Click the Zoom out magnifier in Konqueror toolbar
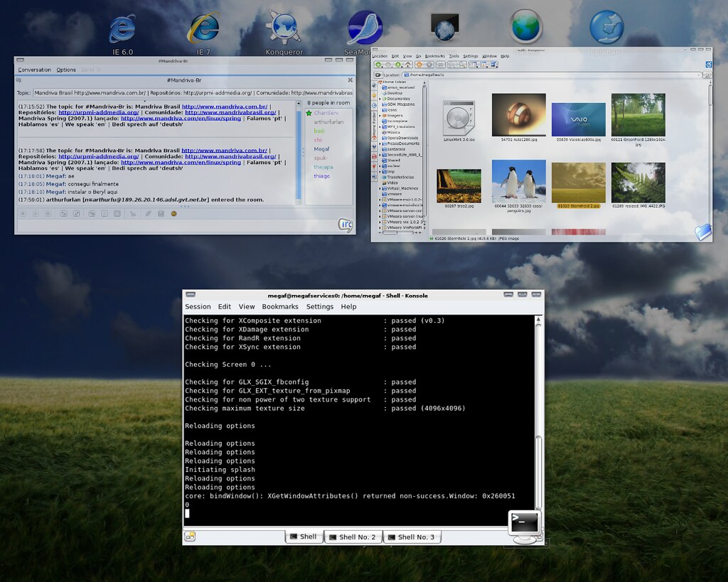 coord(462,65)
